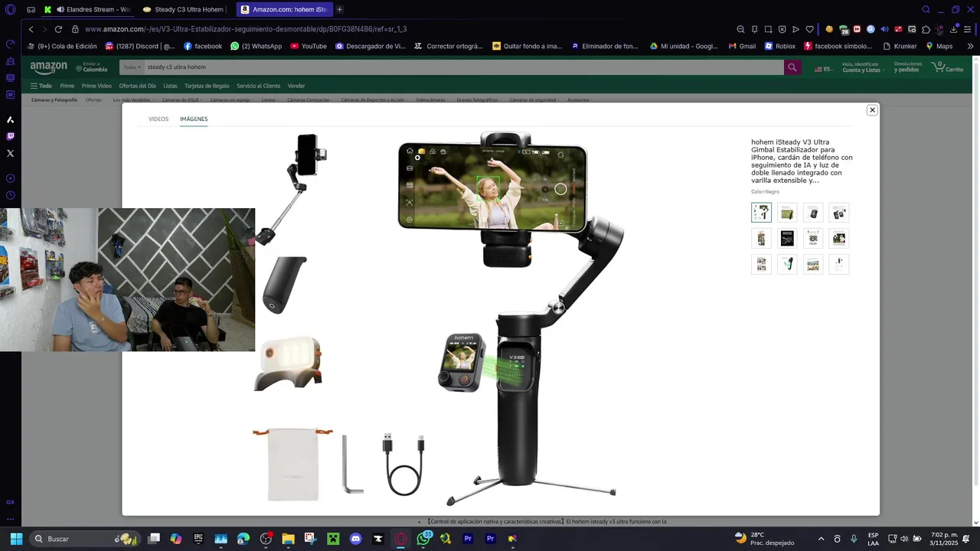Open Devoluciones y pedidos
The image size is (980, 551).
[908, 67]
